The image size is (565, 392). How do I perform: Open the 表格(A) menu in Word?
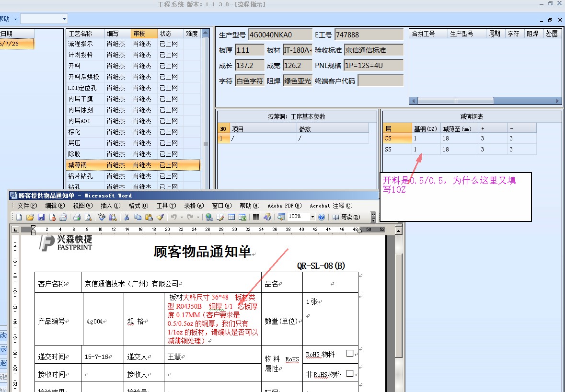pos(194,206)
